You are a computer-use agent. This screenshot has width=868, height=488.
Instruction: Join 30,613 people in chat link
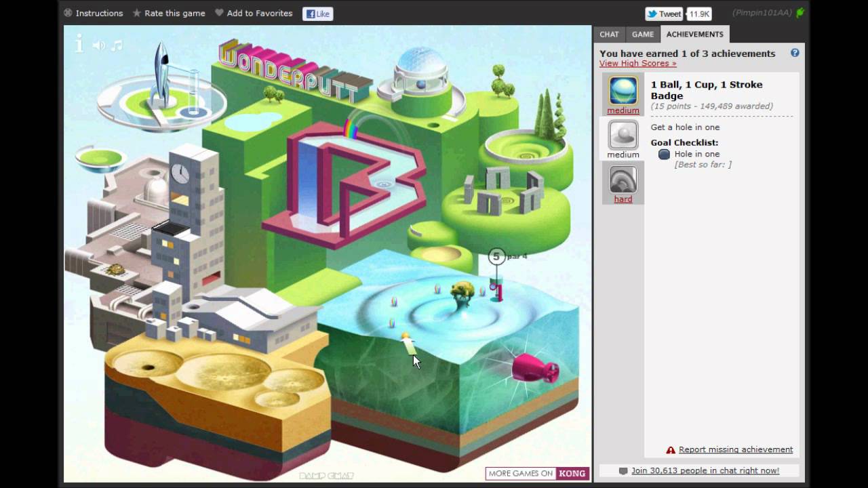[x=705, y=470]
